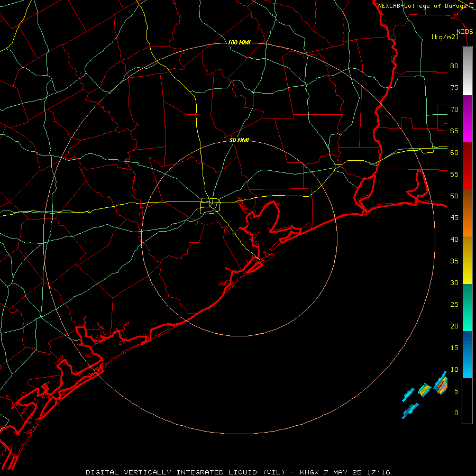Image resolution: width=476 pixels, height=476 pixels.
Task: Click the [kg/m2] units label
Action: [x=445, y=37]
